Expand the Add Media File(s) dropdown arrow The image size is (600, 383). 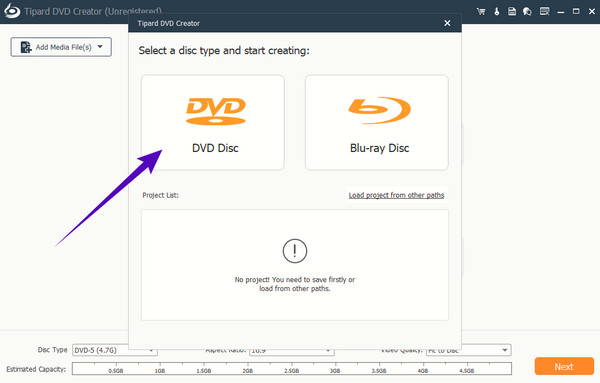pos(100,47)
